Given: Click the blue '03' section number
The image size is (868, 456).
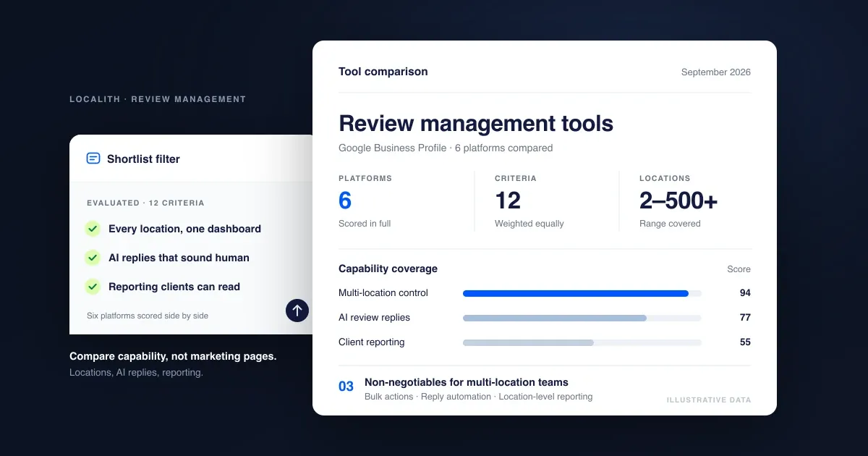Looking at the screenshot, I should point(346,387).
